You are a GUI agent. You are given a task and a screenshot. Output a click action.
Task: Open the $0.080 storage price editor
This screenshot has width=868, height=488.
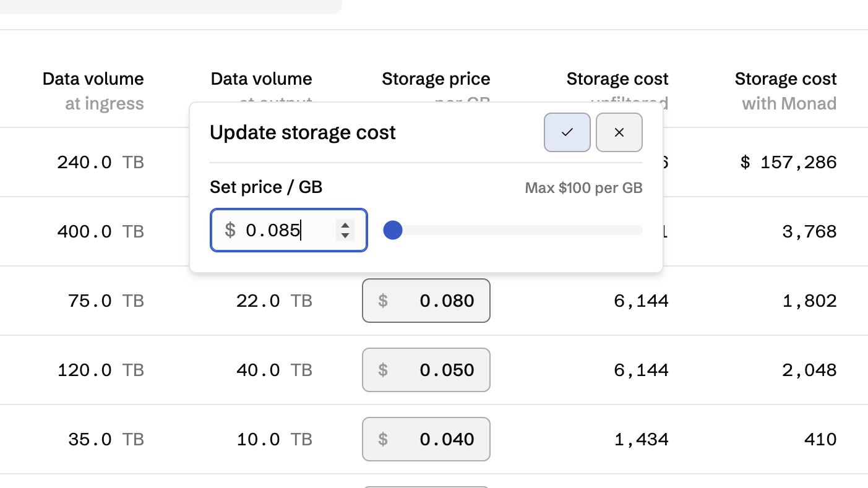426,301
